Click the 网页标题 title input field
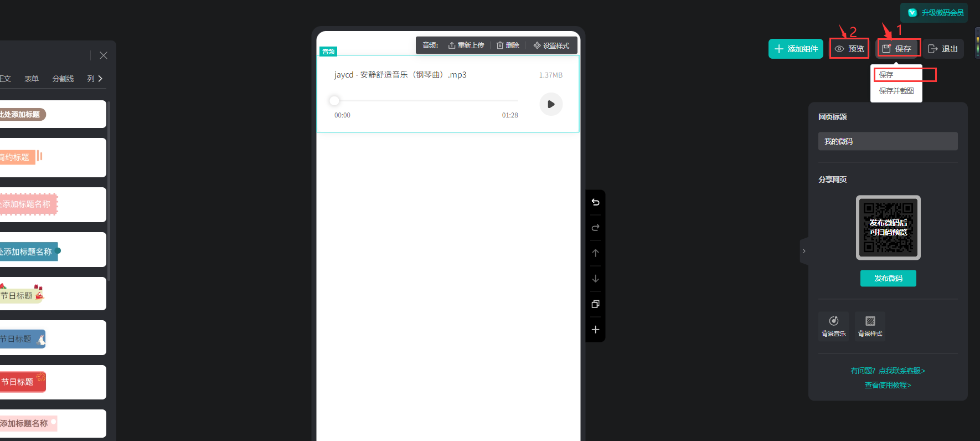 (888, 141)
